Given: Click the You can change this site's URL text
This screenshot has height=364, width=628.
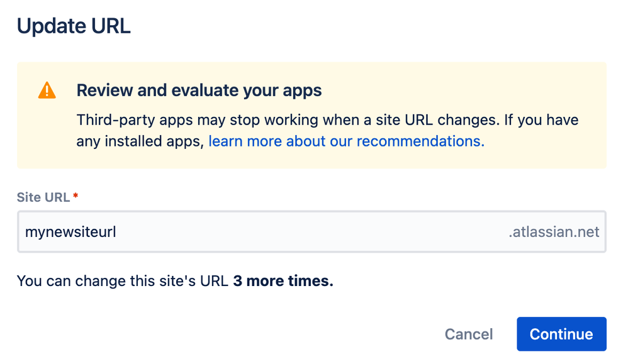Looking at the screenshot, I should [123, 281].
